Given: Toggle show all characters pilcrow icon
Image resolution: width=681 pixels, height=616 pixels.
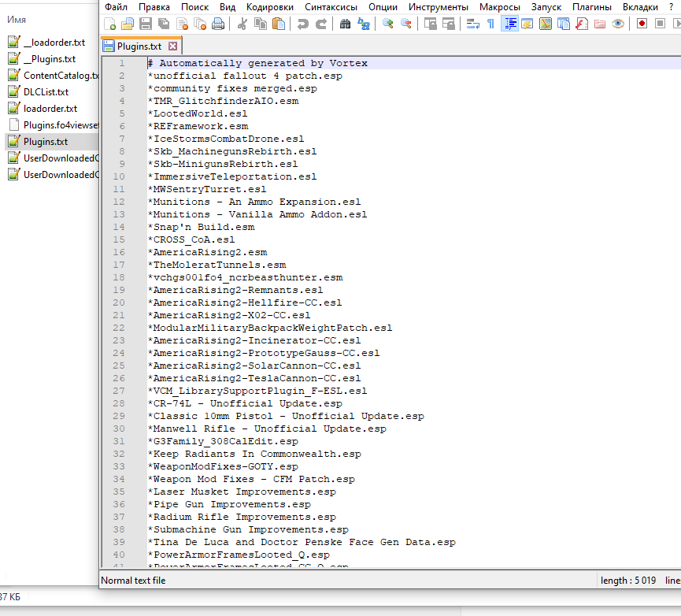Looking at the screenshot, I should [490, 24].
